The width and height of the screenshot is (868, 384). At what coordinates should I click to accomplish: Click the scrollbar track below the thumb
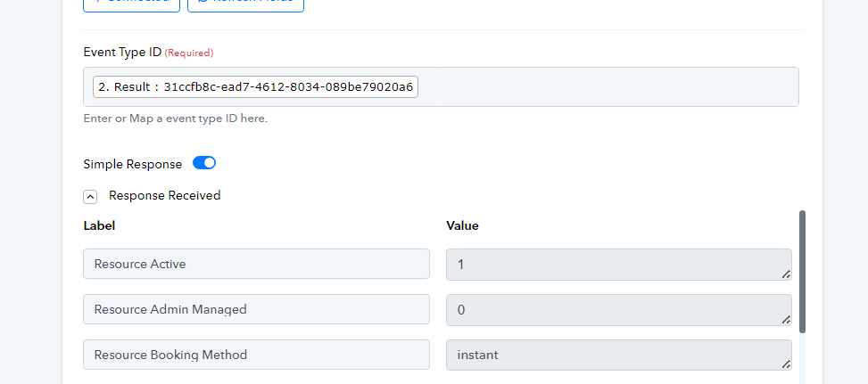tap(802, 359)
